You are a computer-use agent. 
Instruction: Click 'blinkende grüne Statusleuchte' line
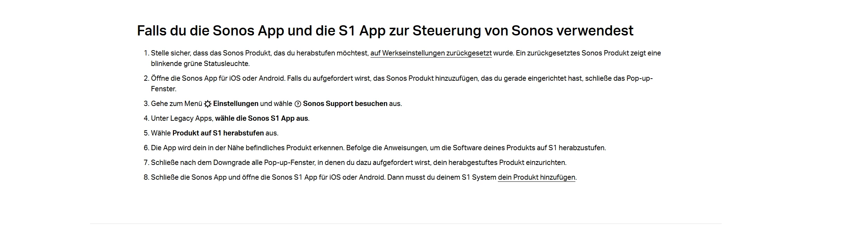coord(200,64)
